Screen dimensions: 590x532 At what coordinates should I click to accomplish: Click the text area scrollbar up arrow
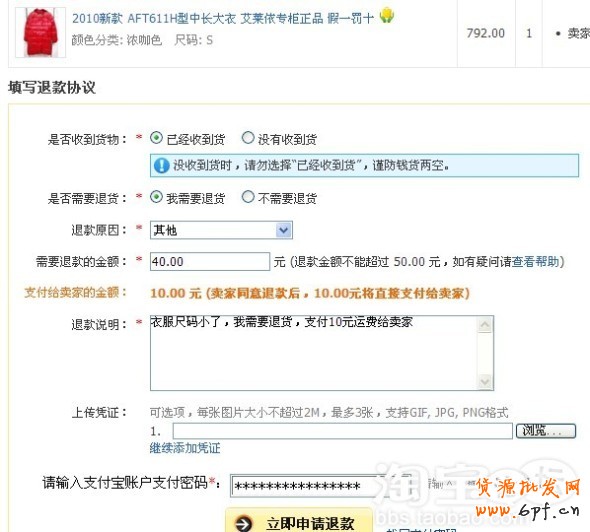[485, 325]
